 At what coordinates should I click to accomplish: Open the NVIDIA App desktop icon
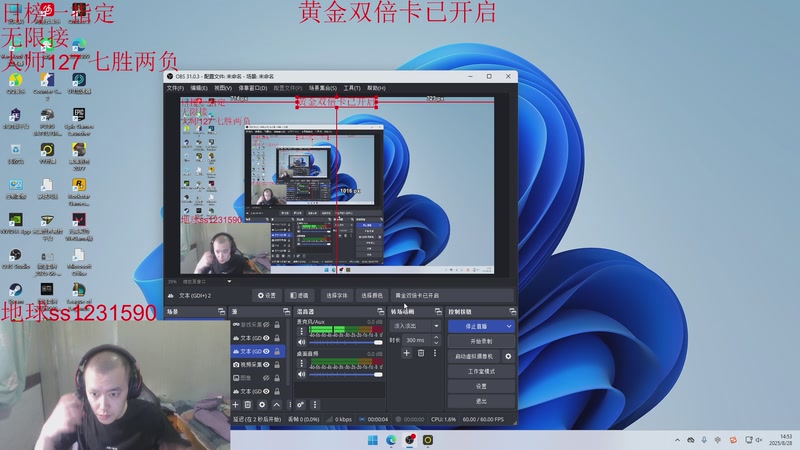15,223
